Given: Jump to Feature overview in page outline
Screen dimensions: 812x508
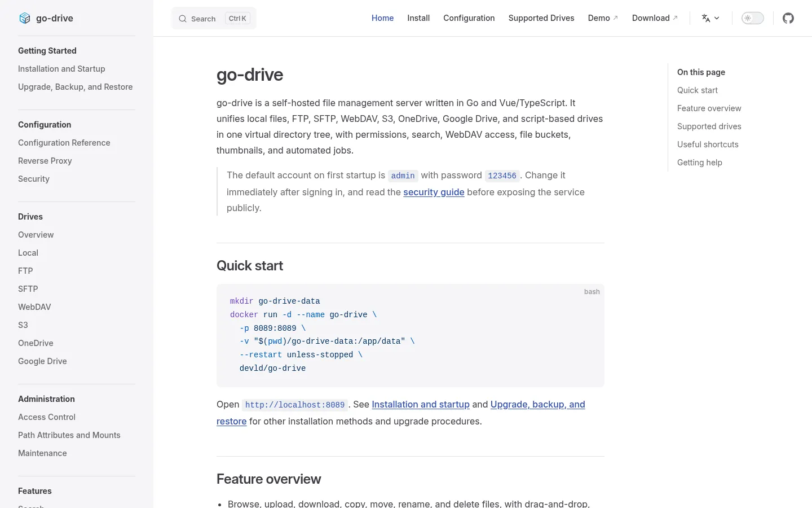Looking at the screenshot, I should (x=709, y=108).
